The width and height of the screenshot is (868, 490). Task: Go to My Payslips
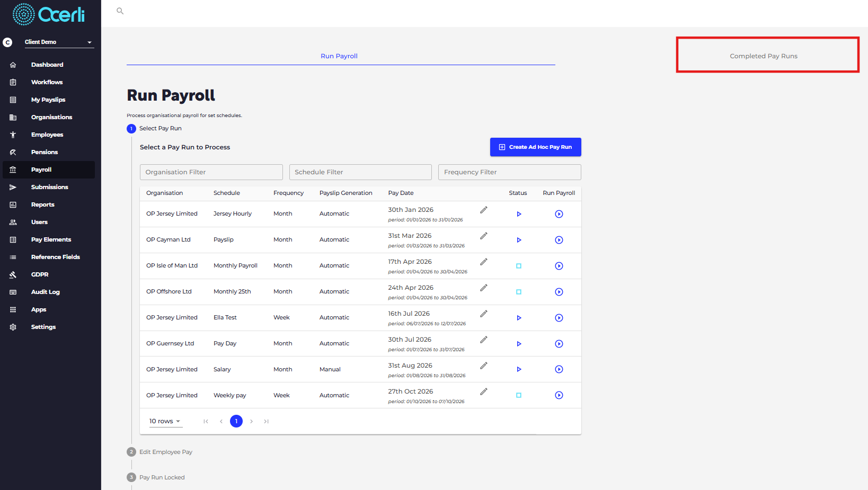(49, 100)
